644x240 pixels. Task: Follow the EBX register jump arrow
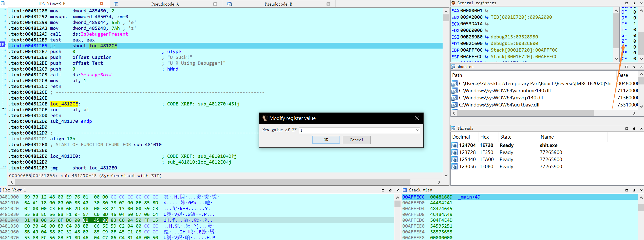(487, 17)
